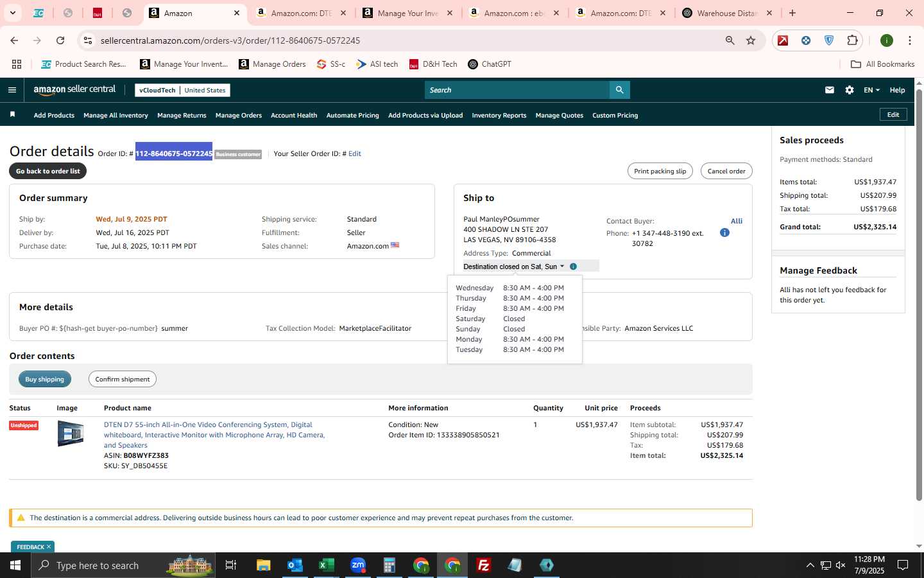The width and height of the screenshot is (924, 578).
Task: Go back with browser back arrow
Action: click(x=14, y=40)
